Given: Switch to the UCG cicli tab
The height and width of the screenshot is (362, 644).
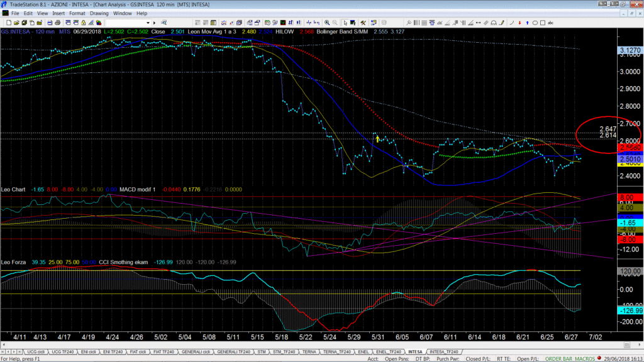Looking at the screenshot, I should tap(36, 352).
